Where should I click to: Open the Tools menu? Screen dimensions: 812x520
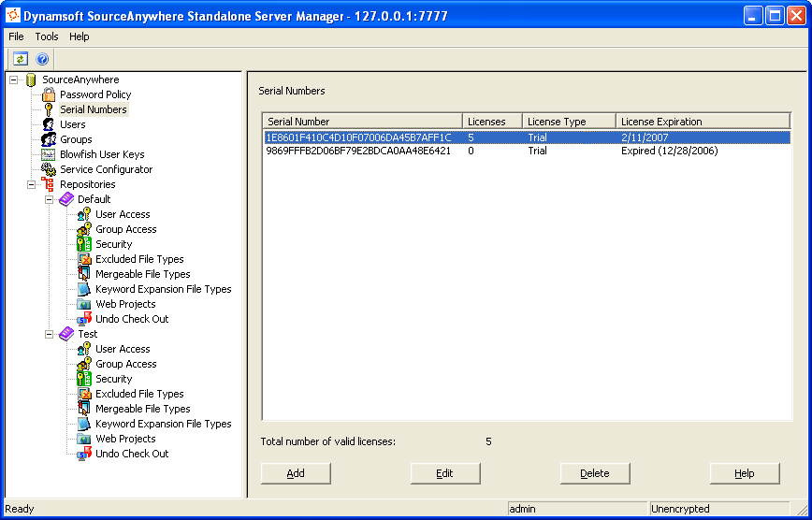(47, 36)
